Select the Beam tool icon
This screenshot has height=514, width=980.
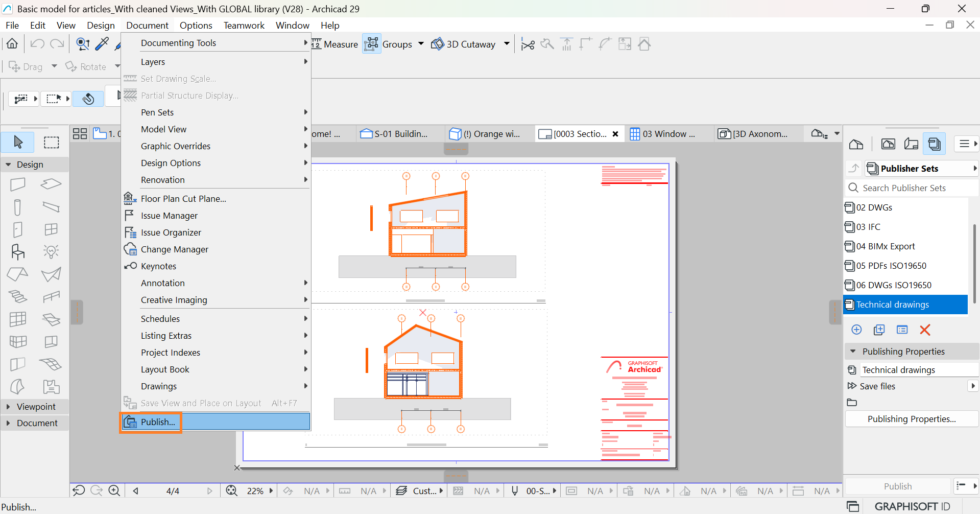[51, 207]
